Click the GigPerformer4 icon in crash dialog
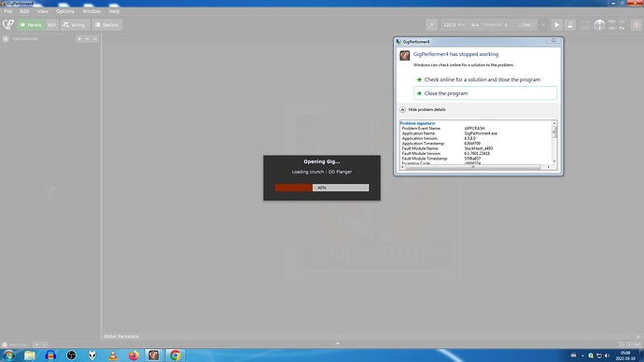Viewport: 644px width, 362px height. (404, 55)
